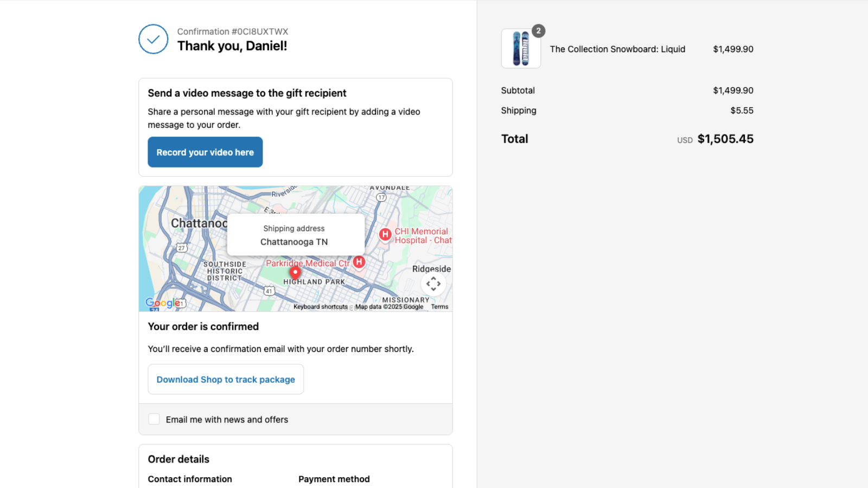Click the red shipping address pin marker
The image size is (868, 488).
(295, 272)
